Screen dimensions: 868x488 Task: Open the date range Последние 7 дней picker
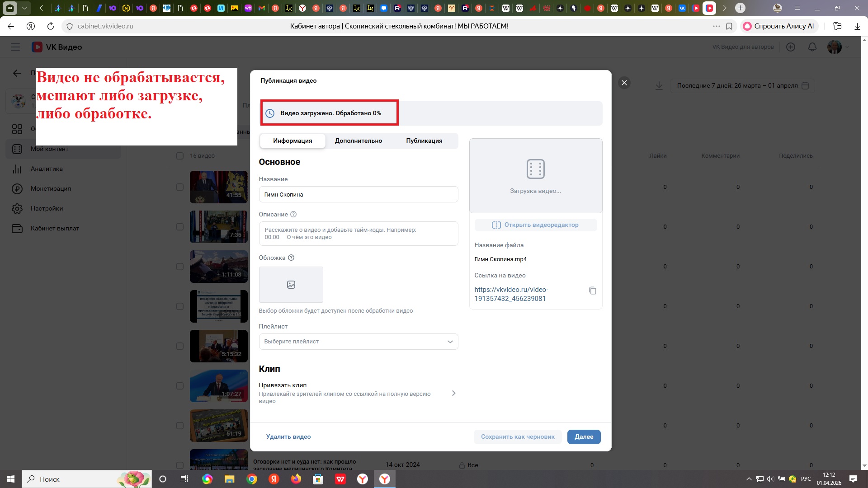(741, 85)
